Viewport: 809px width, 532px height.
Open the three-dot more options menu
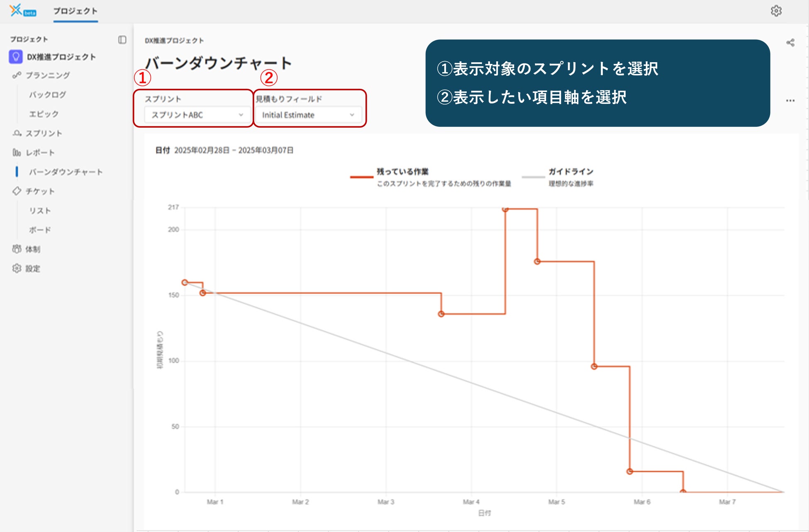click(790, 101)
